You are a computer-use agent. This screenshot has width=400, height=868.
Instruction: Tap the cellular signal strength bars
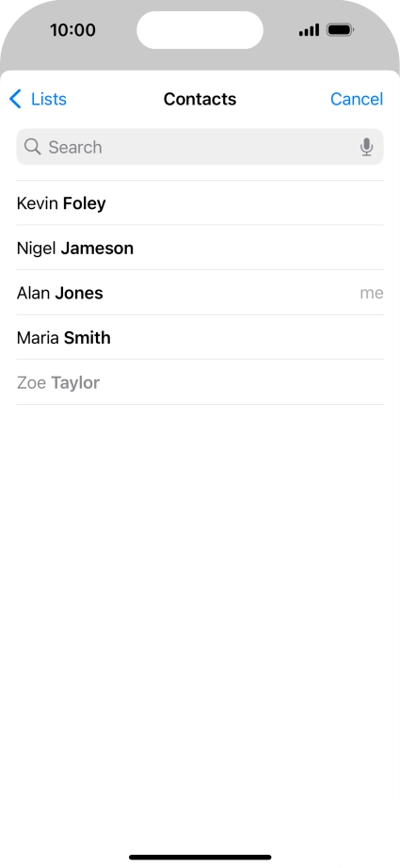[x=309, y=30]
